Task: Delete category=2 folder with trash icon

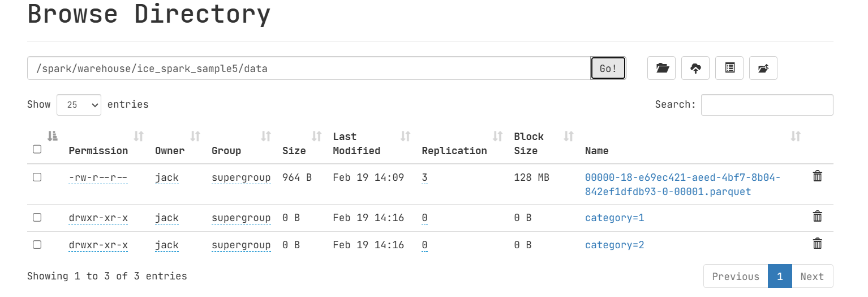Action: point(817,244)
